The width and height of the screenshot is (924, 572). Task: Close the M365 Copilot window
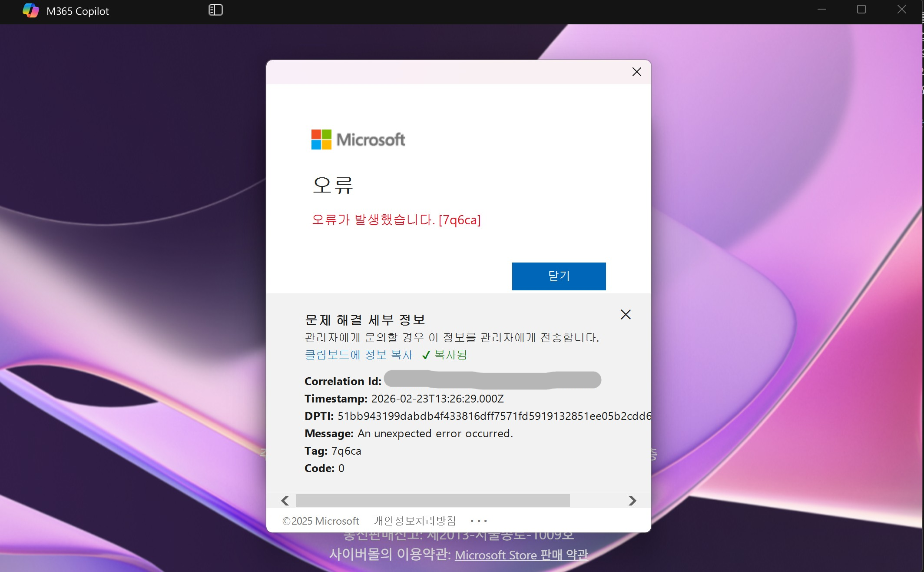(x=902, y=10)
